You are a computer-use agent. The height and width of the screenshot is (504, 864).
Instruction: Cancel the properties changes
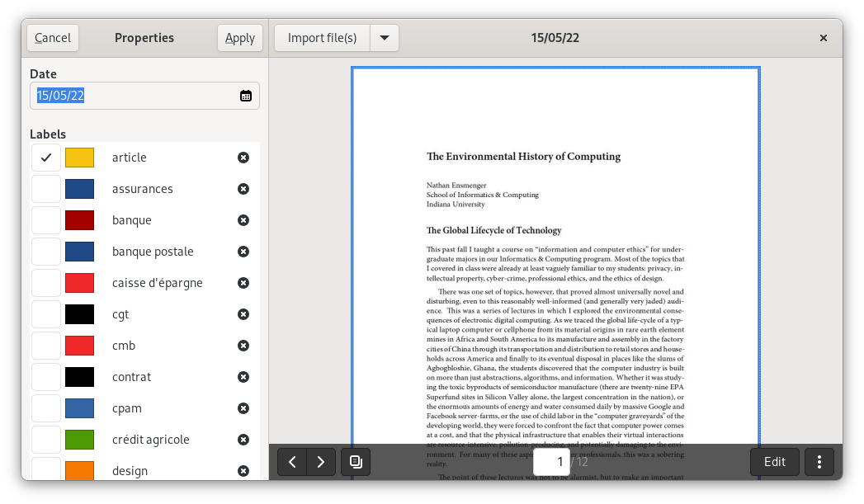[53, 38]
